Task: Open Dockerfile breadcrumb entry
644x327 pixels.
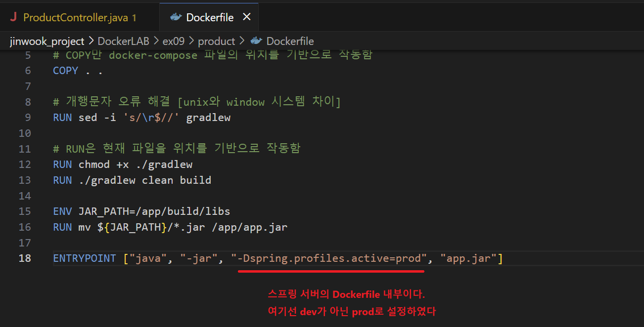Action: (290, 41)
